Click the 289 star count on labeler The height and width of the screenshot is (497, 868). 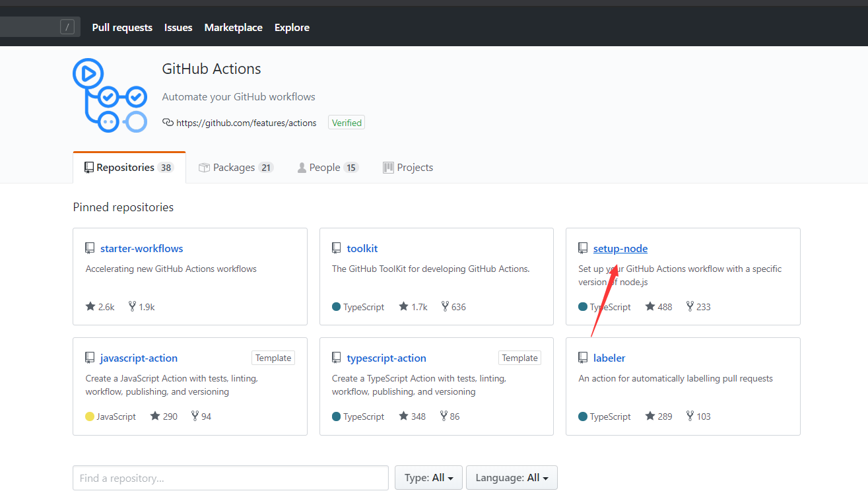tap(665, 416)
